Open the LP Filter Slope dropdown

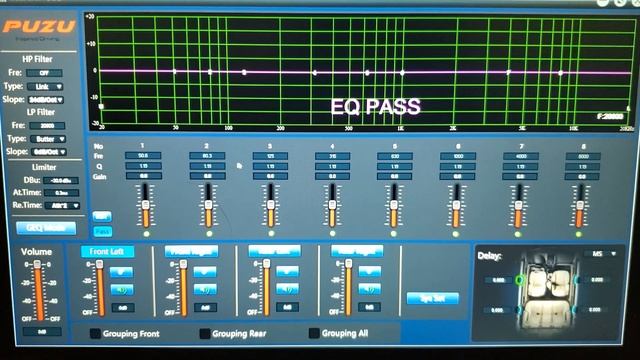pyautogui.click(x=49, y=152)
